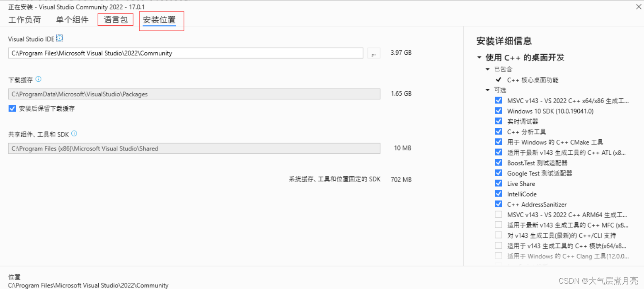Uncheck Boost.Test 测试适配器
The height and width of the screenshot is (289, 644).
499,163
